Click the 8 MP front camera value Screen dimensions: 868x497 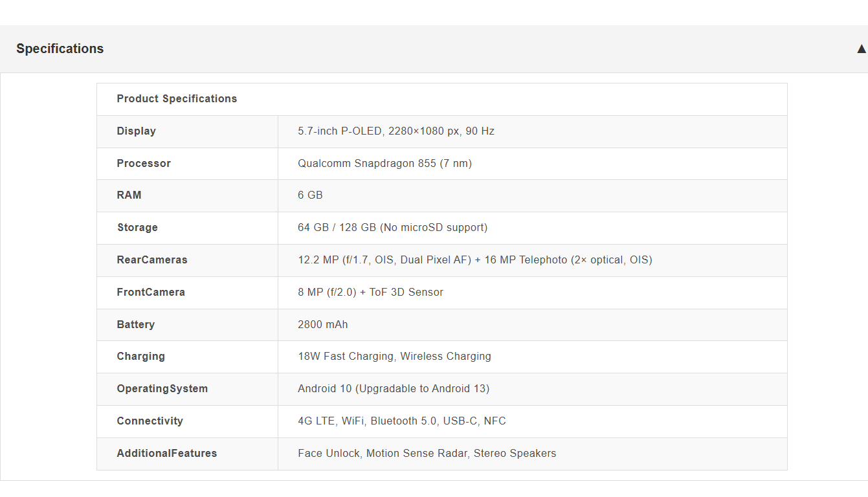(370, 293)
